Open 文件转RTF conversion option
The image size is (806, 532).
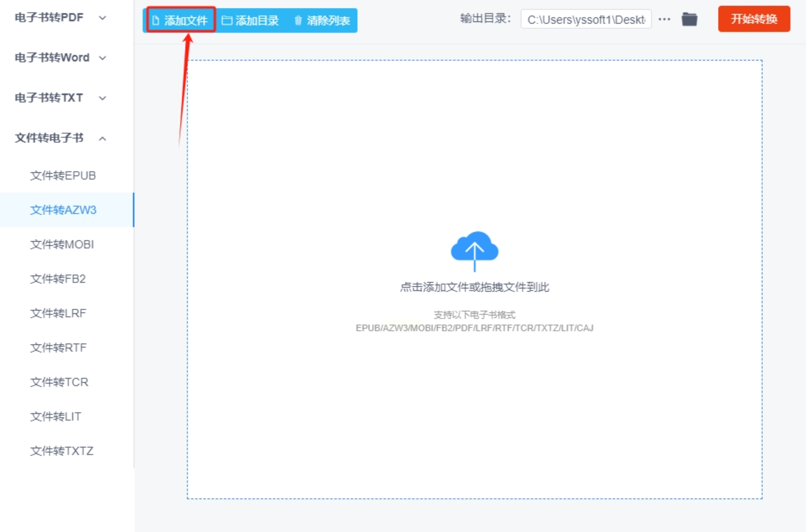(x=58, y=348)
